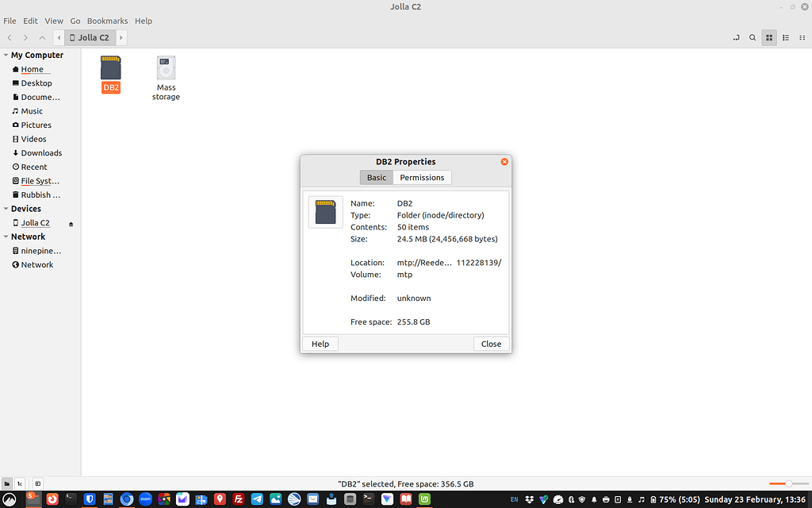Click the back navigation arrow

click(x=9, y=37)
